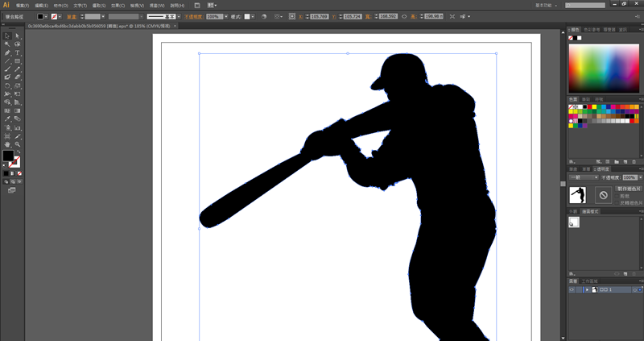Click the fill color box in toolbox
The height and width of the screenshot is (341, 644).
coord(8,155)
